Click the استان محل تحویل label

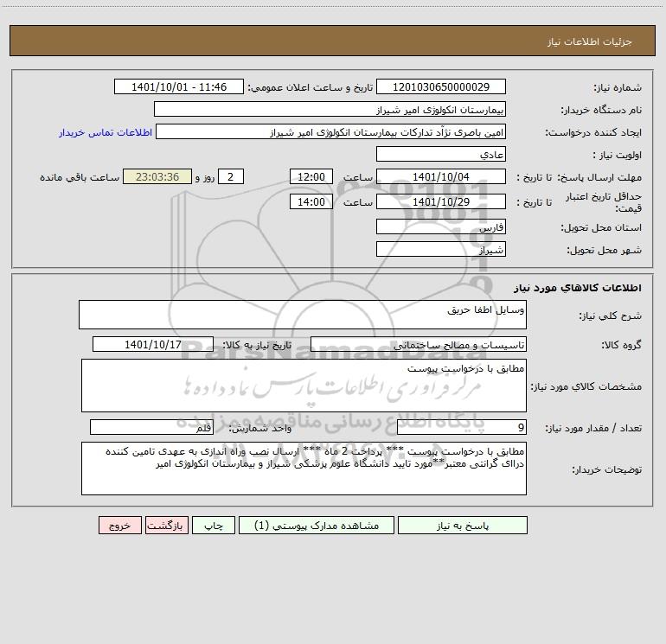tap(601, 228)
